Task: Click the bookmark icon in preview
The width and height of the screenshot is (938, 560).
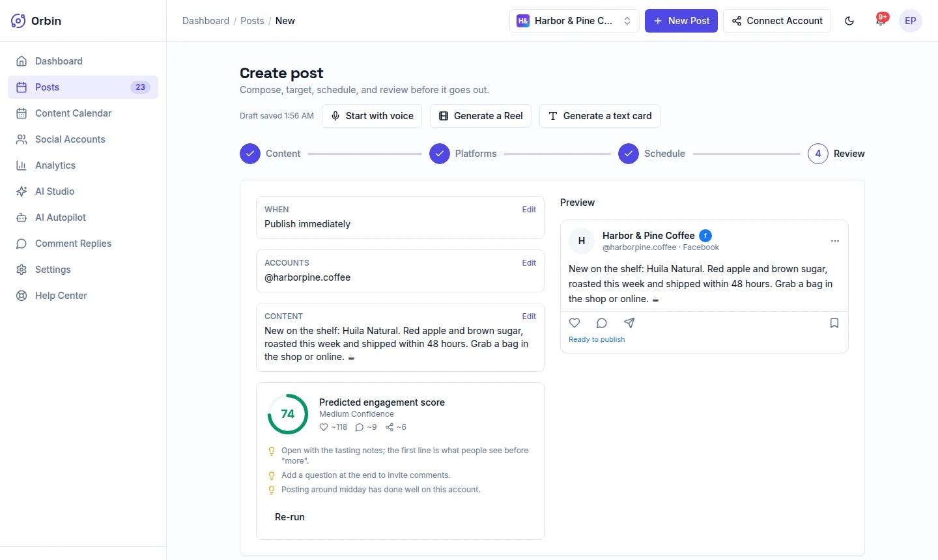Action: click(x=834, y=323)
